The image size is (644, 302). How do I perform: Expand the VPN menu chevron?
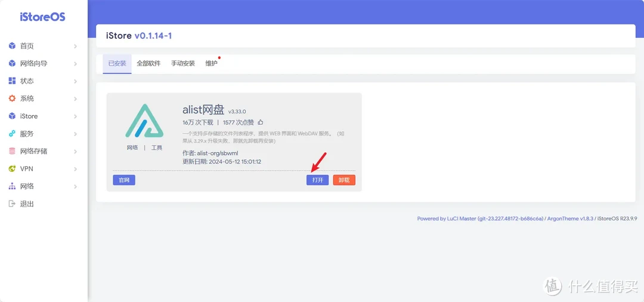coord(76,169)
